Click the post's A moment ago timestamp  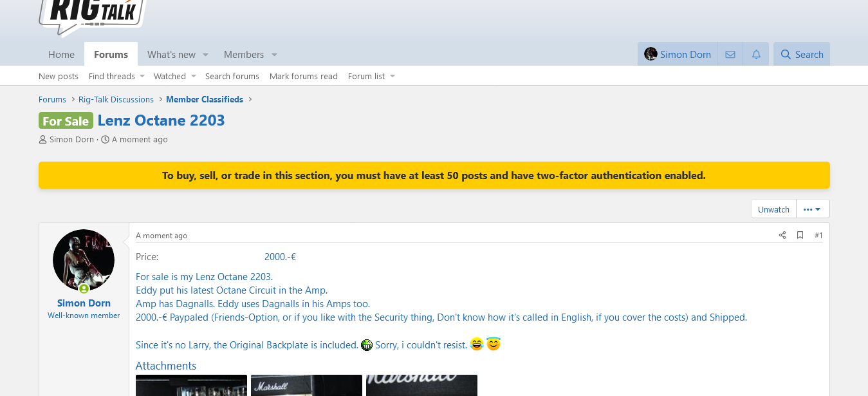[x=162, y=236]
